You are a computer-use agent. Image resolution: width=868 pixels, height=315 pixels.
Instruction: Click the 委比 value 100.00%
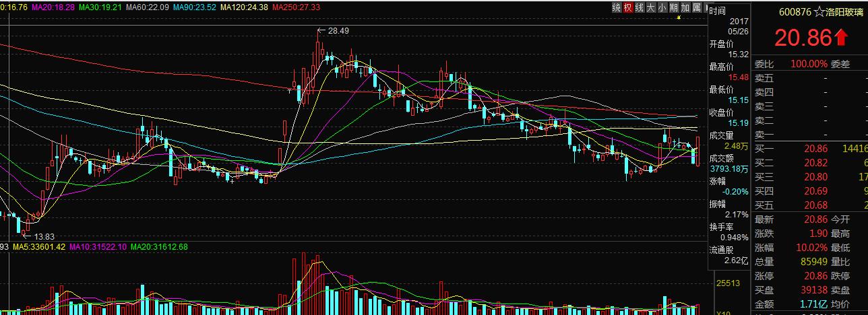809,64
